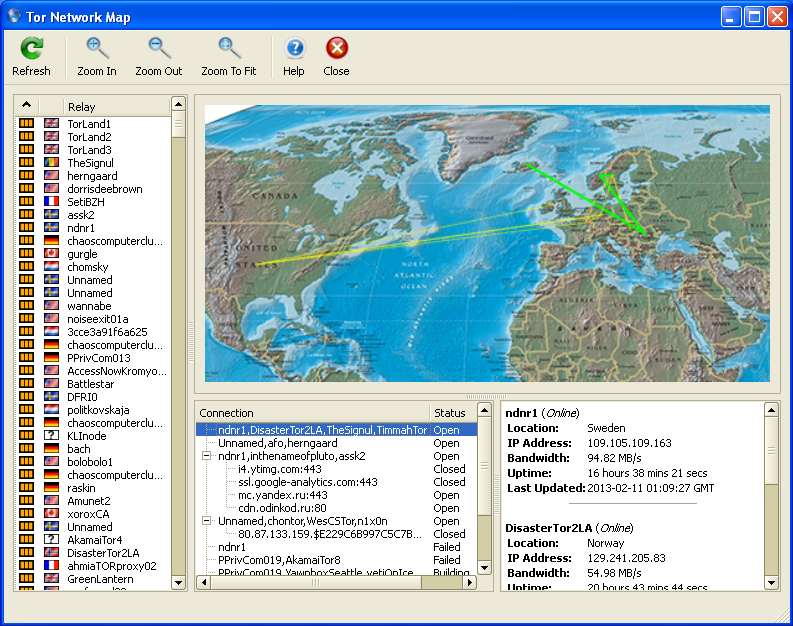
Task: Click the Connection column header
Action: (313, 413)
